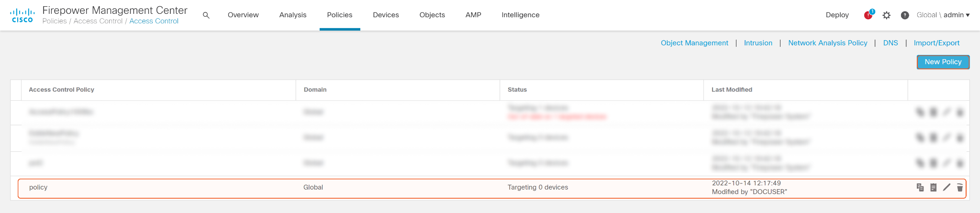Open the Object Management link
This screenshot has height=213, width=980.
(x=694, y=43)
